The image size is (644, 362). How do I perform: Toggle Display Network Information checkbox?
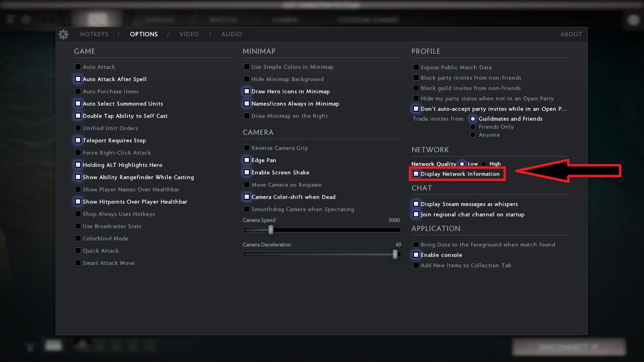[416, 174]
